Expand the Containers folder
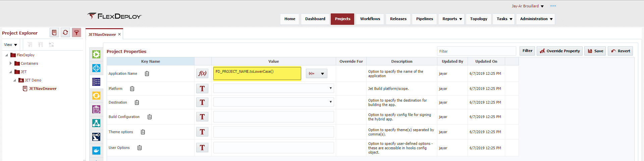Image resolution: width=644 pixels, height=161 pixels. click(x=11, y=63)
